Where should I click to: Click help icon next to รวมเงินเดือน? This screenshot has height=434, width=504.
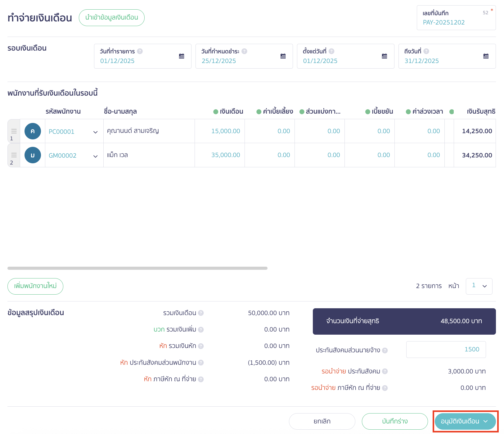coord(201,313)
